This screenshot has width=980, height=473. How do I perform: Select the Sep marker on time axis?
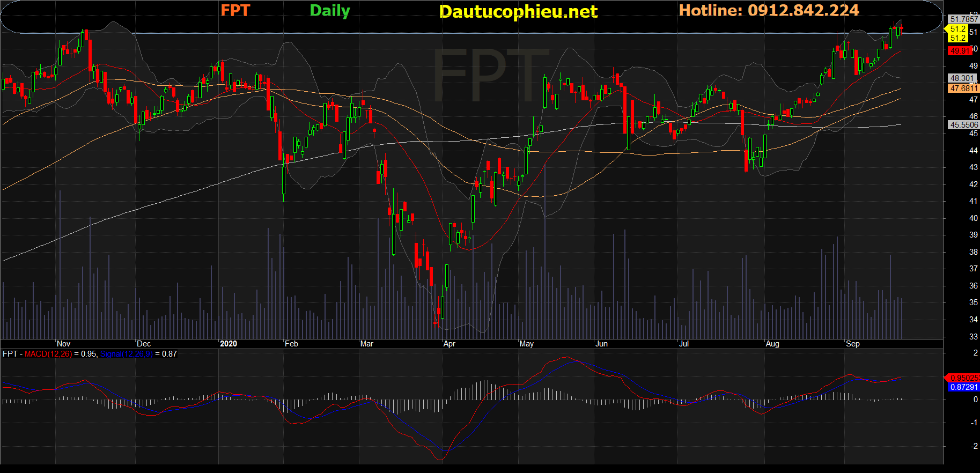coord(852,344)
